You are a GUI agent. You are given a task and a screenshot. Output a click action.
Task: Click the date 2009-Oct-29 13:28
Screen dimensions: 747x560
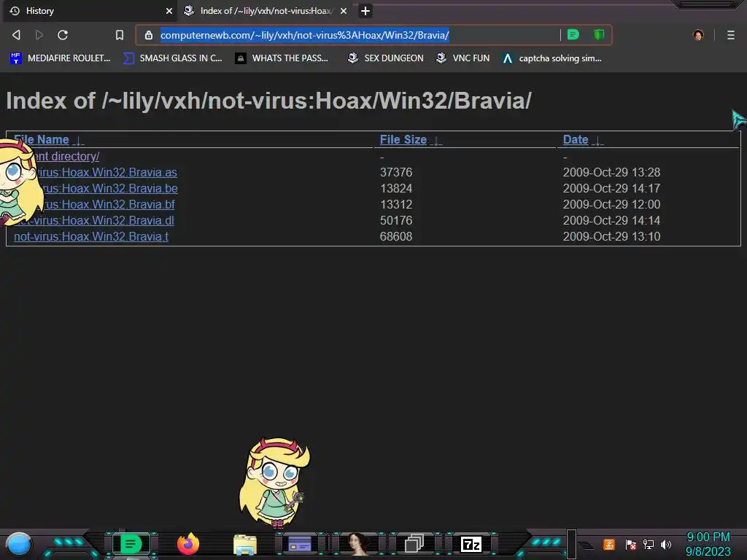pos(612,172)
